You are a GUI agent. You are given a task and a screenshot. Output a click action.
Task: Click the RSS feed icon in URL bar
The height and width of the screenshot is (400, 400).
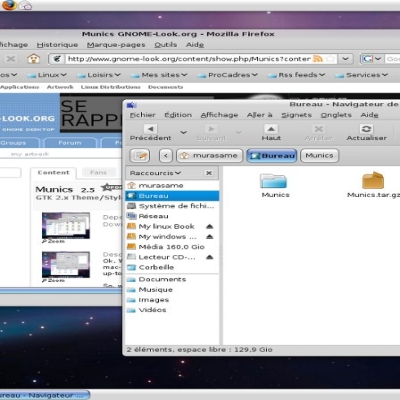318,59
